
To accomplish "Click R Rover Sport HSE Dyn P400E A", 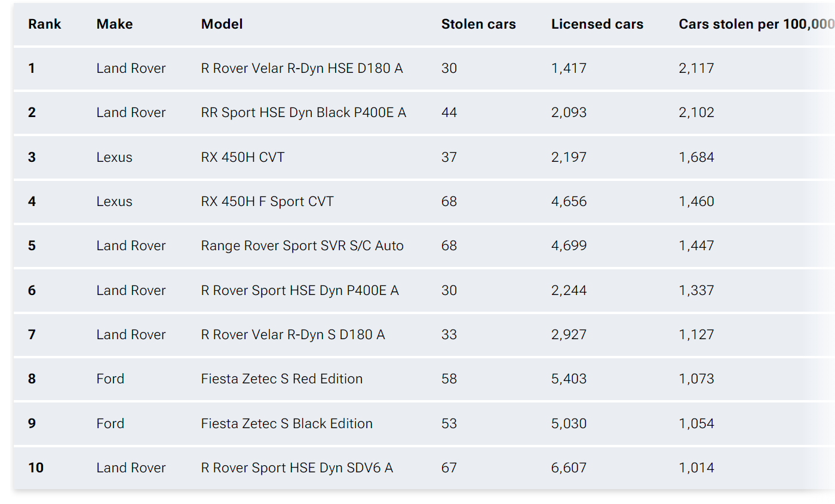I will [x=300, y=291].
